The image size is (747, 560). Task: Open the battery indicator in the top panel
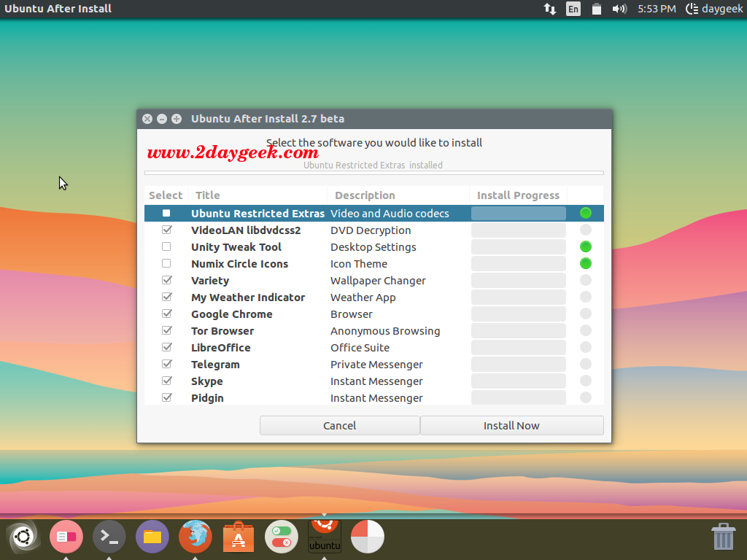tap(596, 9)
